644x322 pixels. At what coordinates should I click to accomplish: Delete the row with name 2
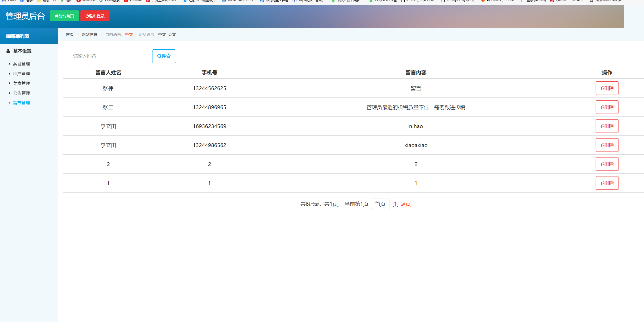(x=607, y=164)
